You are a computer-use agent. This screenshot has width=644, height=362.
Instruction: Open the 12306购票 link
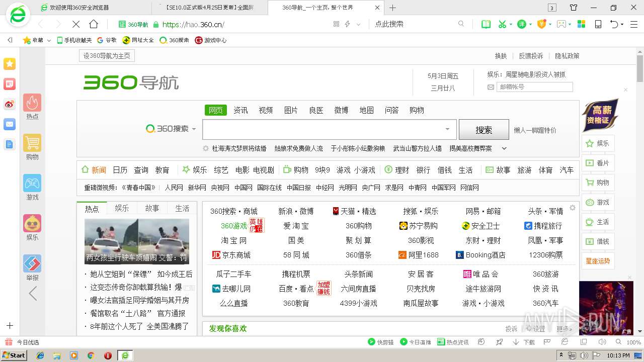546,255
